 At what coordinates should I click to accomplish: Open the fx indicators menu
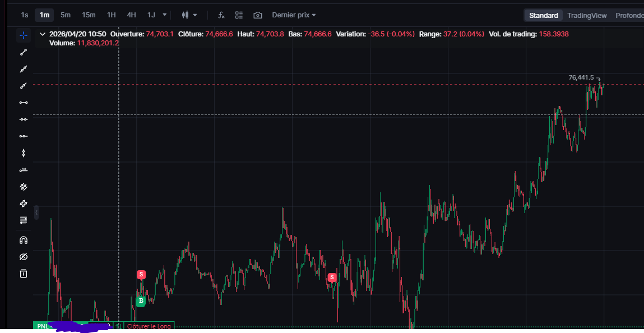tap(221, 15)
